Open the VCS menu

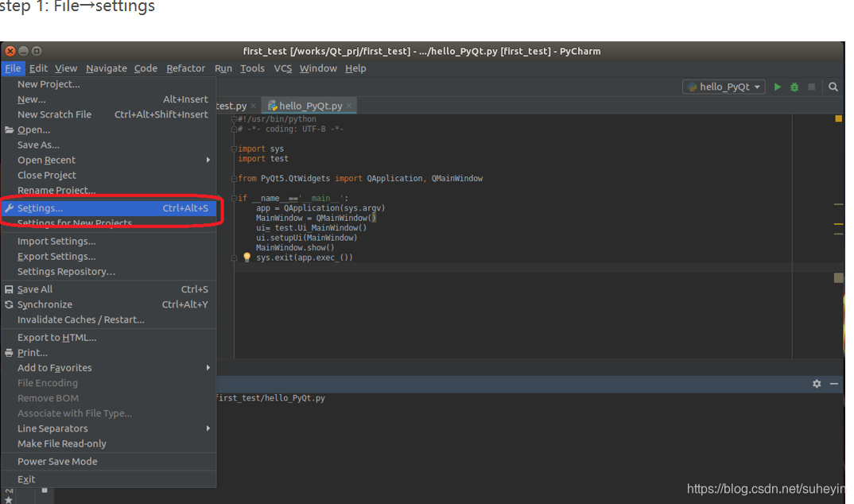pos(282,68)
